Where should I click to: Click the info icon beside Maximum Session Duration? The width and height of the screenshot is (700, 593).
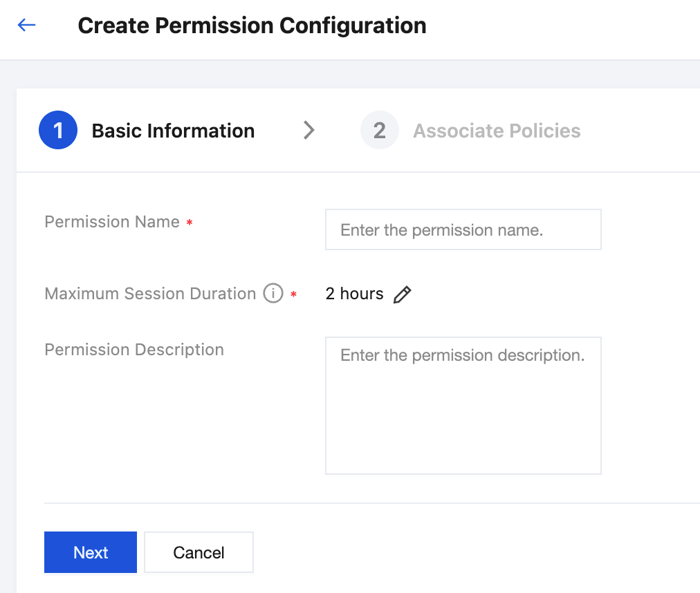click(273, 294)
